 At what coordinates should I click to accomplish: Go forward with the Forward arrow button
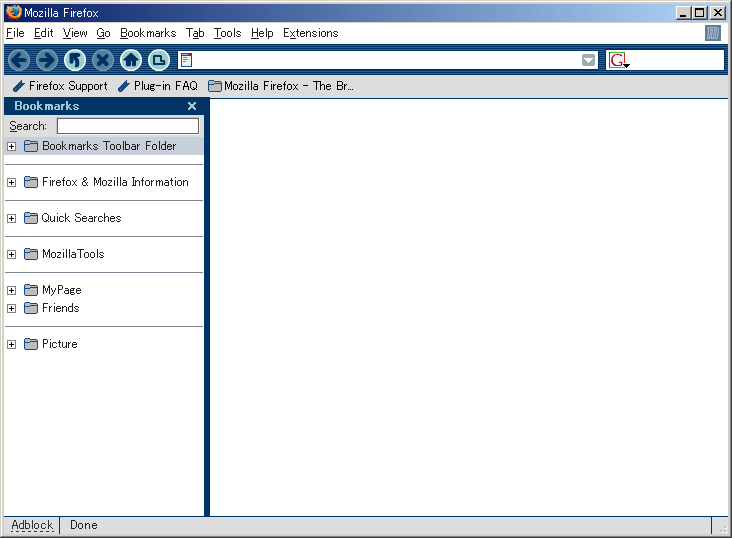tap(47, 60)
